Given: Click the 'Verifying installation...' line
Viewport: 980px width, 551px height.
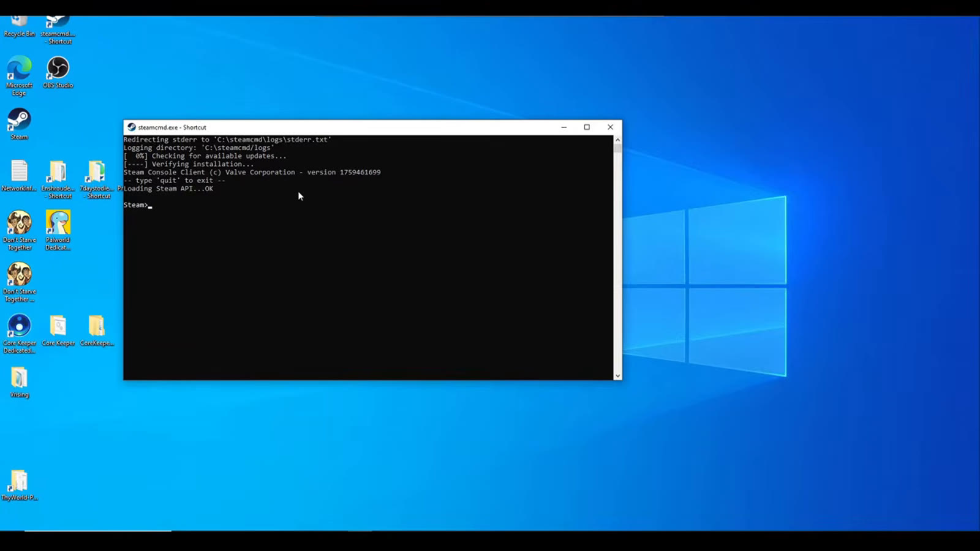Looking at the screenshot, I should click(x=189, y=164).
